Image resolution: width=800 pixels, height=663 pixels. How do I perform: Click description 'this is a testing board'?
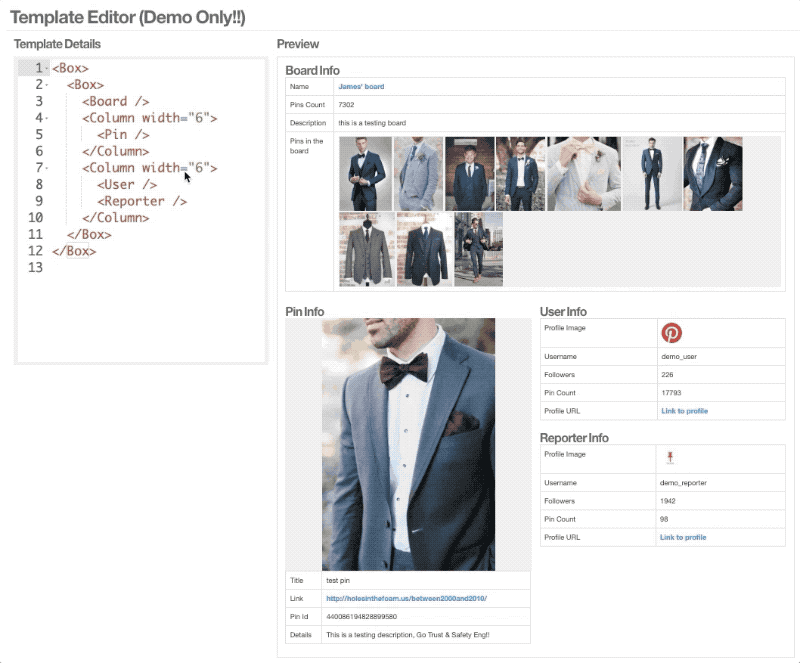[x=372, y=123]
